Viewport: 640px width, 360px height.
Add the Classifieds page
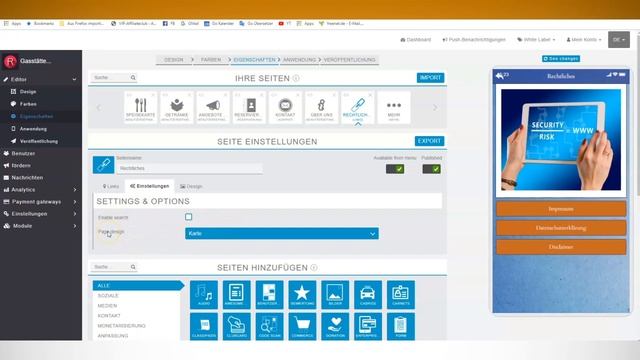pyautogui.click(x=204, y=326)
